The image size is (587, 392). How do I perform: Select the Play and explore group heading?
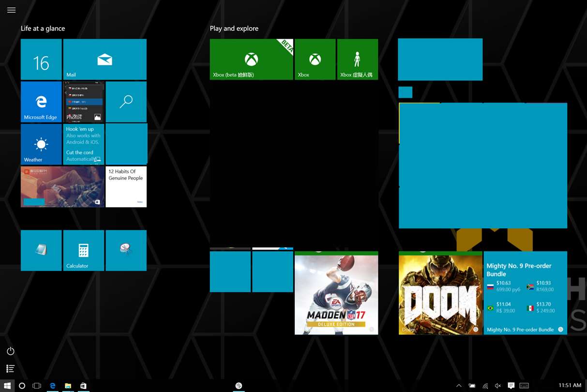click(x=234, y=29)
